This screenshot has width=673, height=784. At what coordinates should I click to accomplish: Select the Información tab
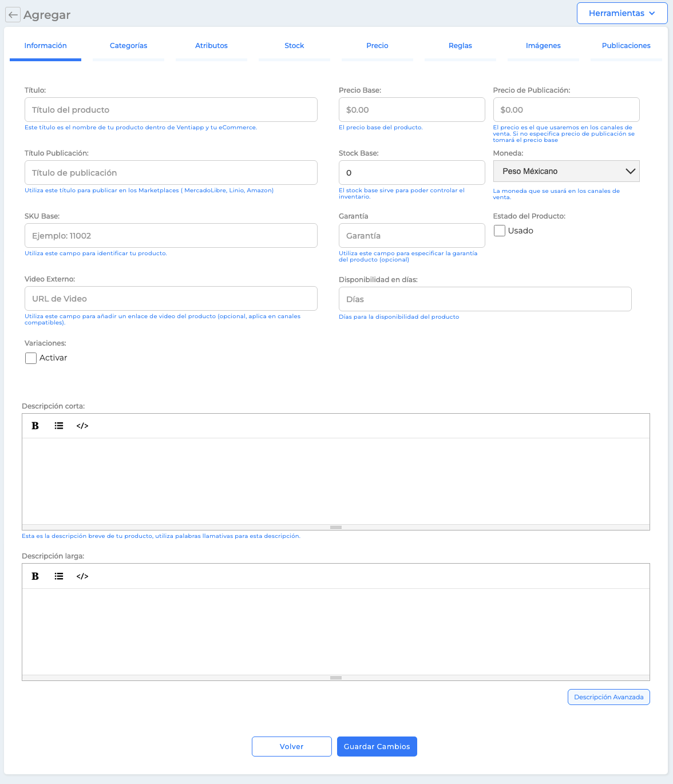point(46,46)
